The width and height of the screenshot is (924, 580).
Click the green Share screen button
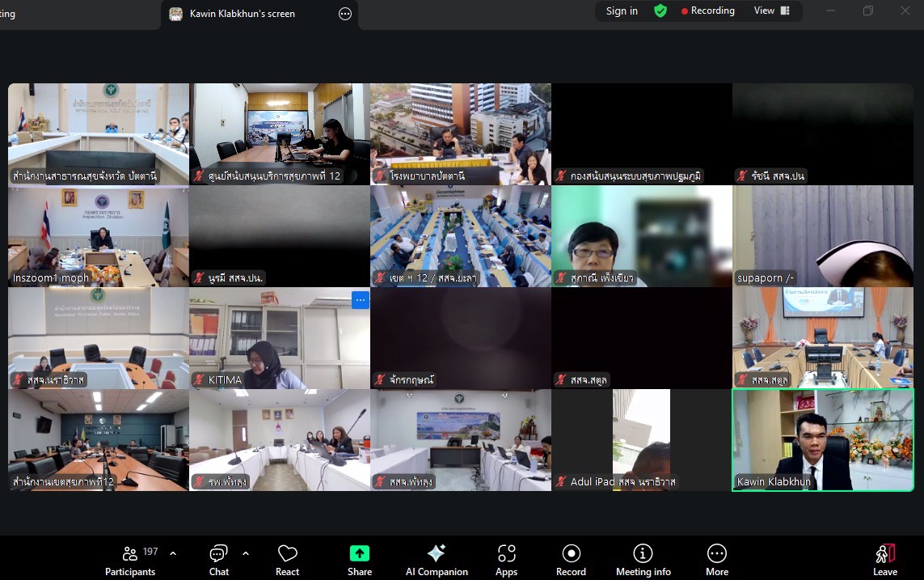point(360,561)
